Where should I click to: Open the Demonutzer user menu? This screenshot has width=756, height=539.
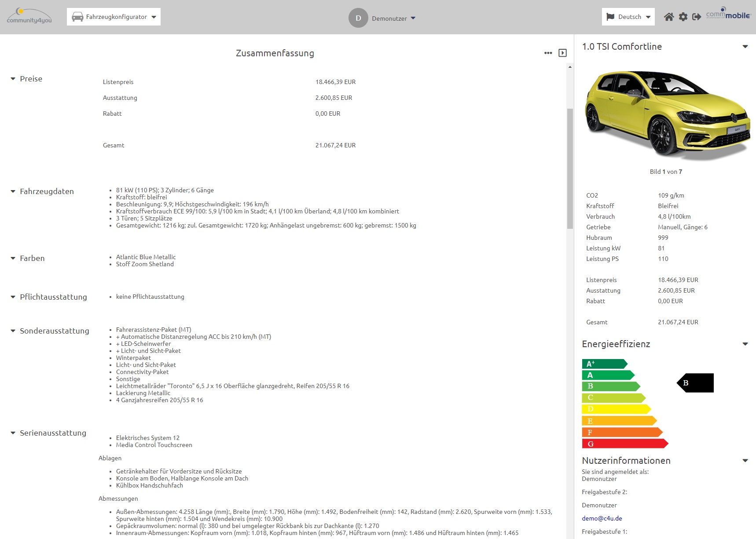(x=393, y=18)
